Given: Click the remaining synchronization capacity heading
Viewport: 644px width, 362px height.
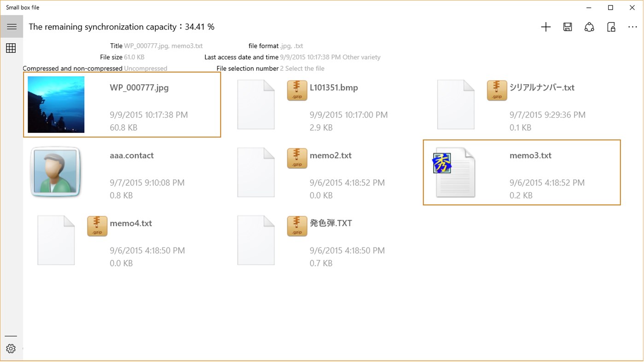Looking at the screenshot, I should (x=122, y=27).
